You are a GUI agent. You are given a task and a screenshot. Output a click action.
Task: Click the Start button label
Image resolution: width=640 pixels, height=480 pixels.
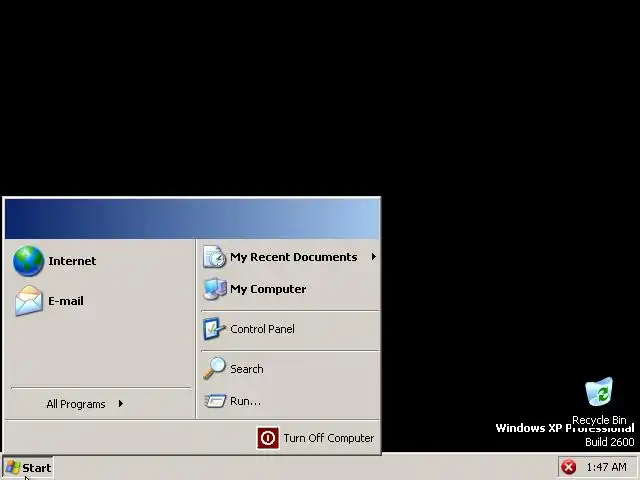click(37, 468)
